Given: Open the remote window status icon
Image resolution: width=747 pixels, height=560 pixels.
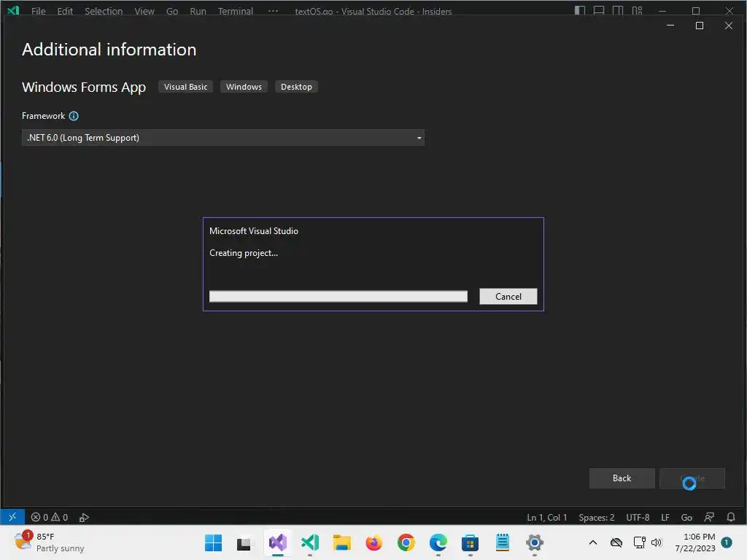Looking at the screenshot, I should [12, 517].
